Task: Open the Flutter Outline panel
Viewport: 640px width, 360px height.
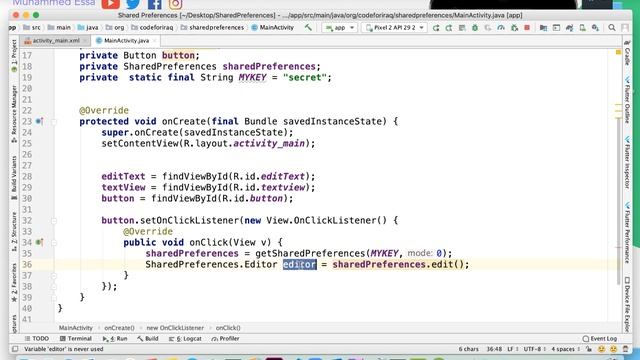Action: pyautogui.click(x=627, y=100)
